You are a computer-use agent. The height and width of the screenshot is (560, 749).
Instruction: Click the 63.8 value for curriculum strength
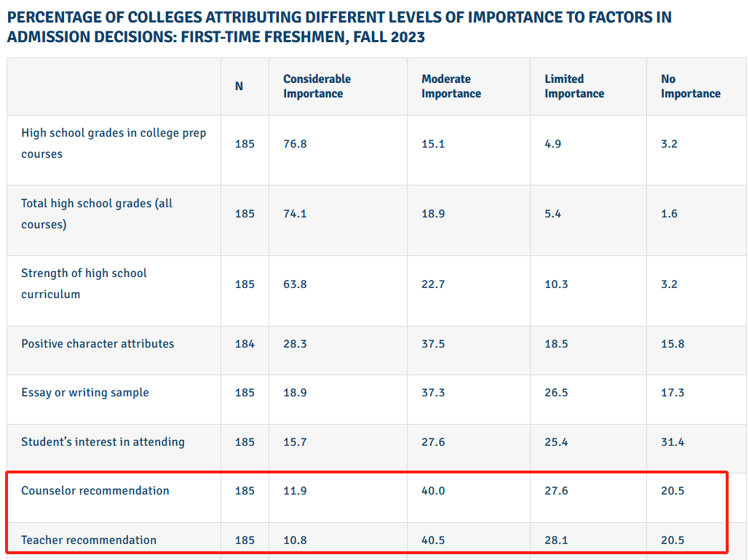[295, 284]
